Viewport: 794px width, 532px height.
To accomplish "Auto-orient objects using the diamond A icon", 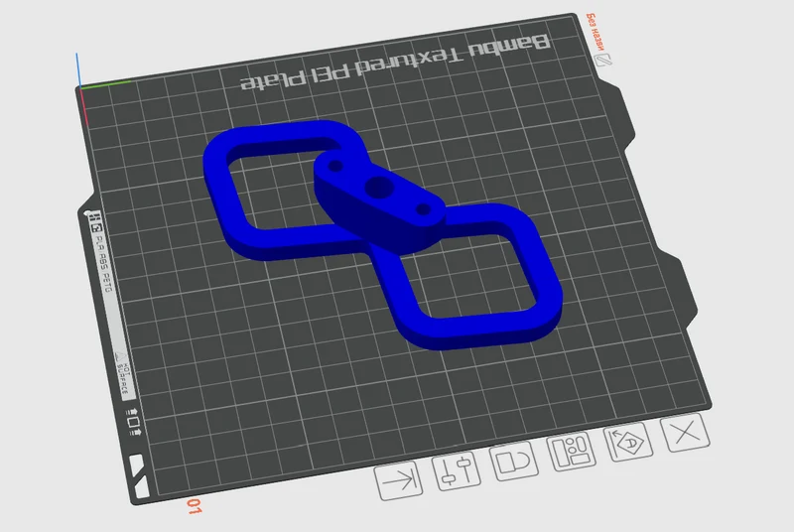I will pos(628,442).
